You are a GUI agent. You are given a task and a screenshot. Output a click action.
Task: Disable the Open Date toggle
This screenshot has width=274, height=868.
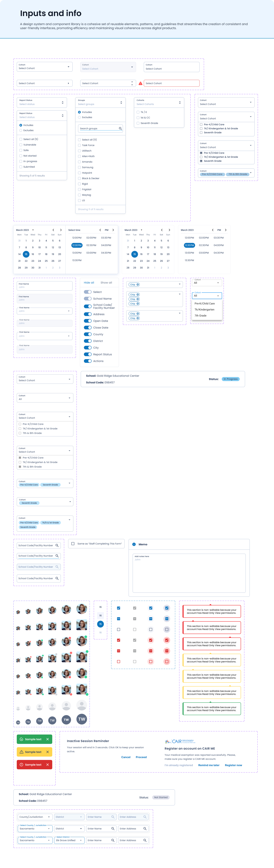tap(88, 321)
